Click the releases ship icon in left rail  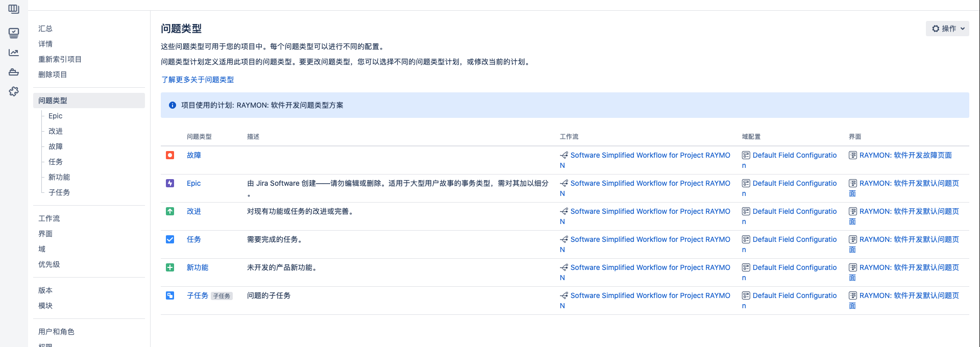14,72
